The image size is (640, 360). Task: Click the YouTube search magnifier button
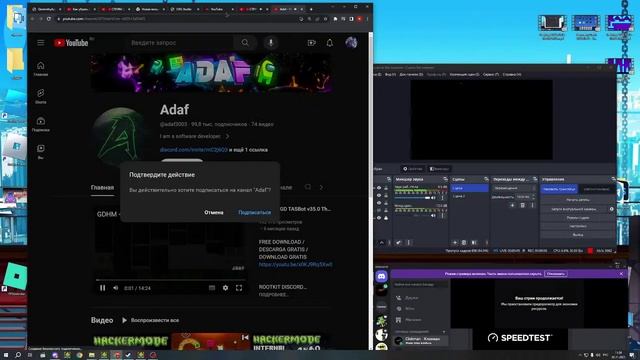click(x=245, y=42)
